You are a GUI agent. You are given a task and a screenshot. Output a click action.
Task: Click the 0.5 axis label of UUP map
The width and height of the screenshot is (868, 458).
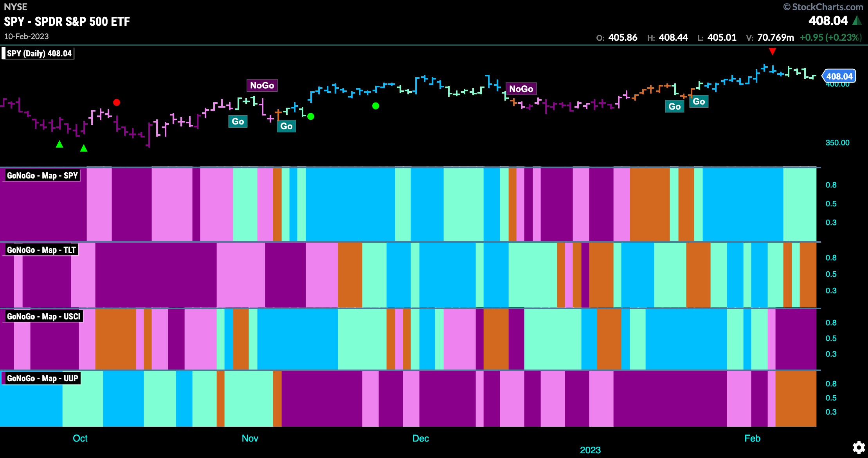pos(831,398)
